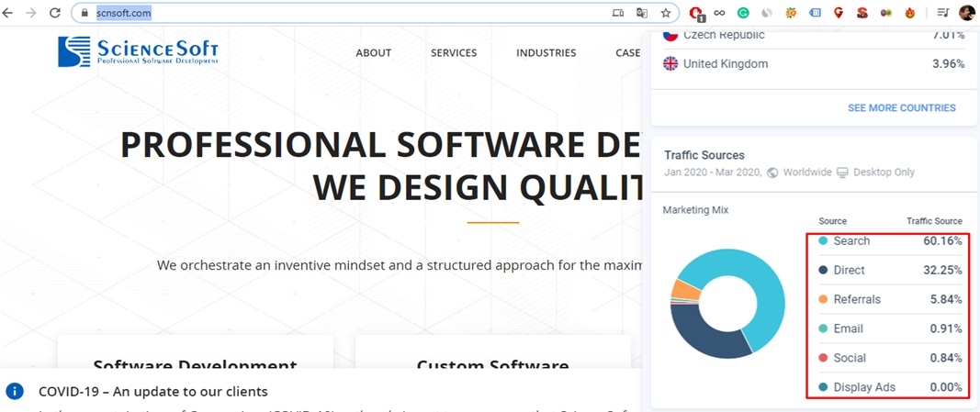Viewport: 980px width, 412px height.
Task: Open the SQ SEOquake extension icon
Action: pos(791,13)
